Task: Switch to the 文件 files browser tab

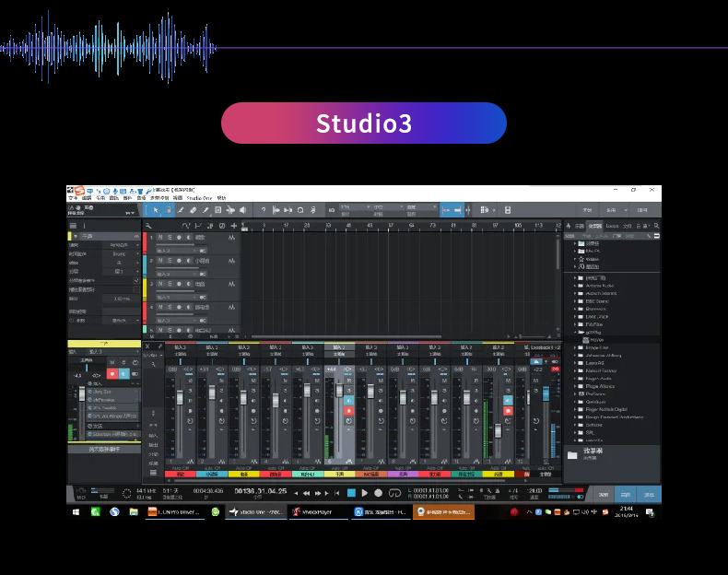Action: point(627,226)
